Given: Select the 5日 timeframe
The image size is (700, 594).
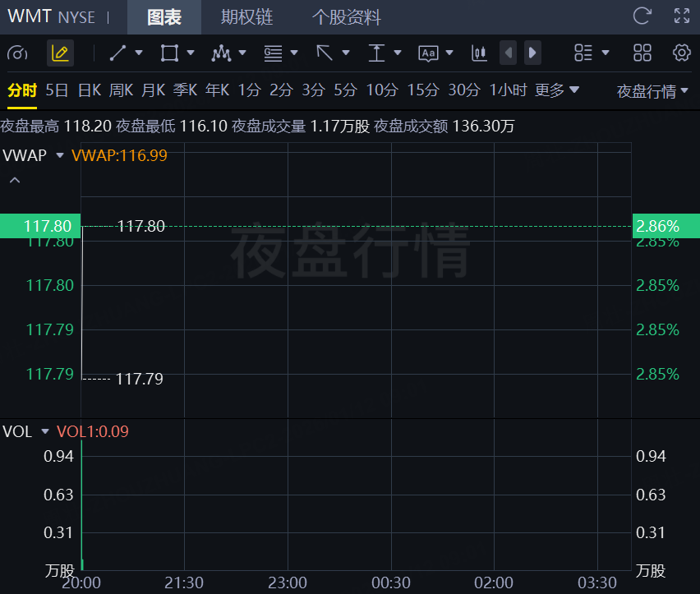Looking at the screenshot, I should 57,90.
